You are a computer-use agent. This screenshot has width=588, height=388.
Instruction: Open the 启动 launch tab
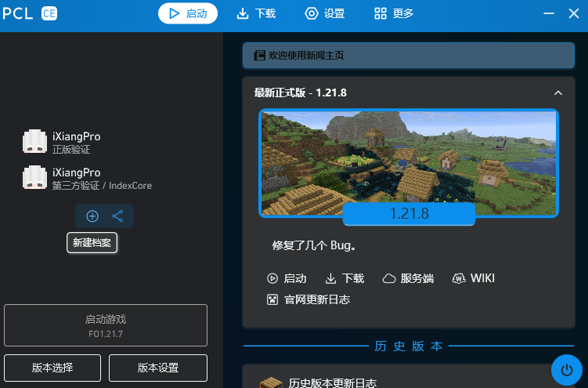coord(188,13)
